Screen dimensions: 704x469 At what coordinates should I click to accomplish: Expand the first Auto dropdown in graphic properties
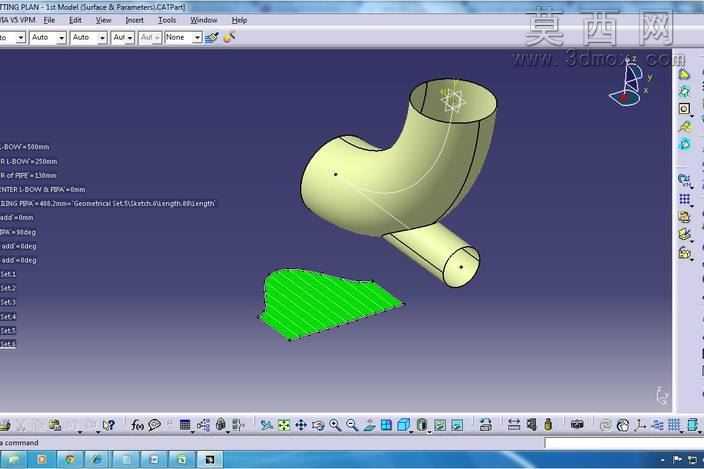click(x=62, y=38)
